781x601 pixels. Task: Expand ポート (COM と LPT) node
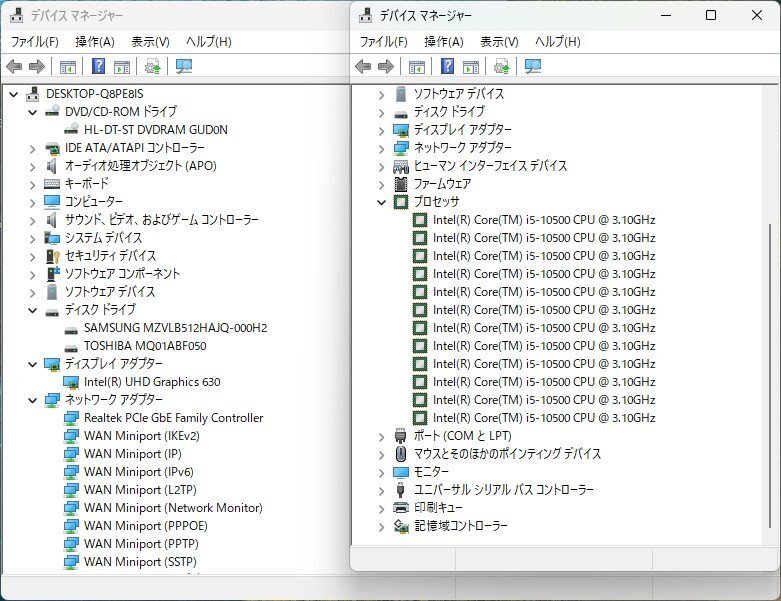tap(382, 437)
